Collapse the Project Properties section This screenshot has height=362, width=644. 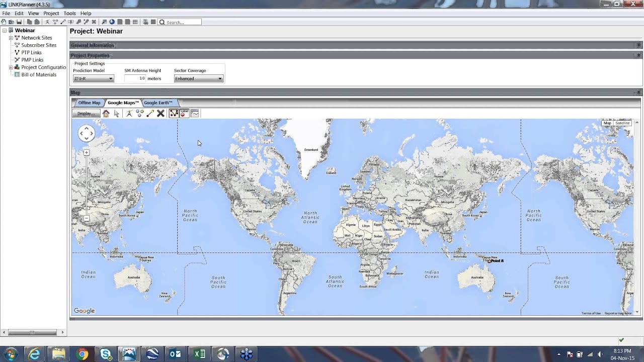tap(638, 55)
